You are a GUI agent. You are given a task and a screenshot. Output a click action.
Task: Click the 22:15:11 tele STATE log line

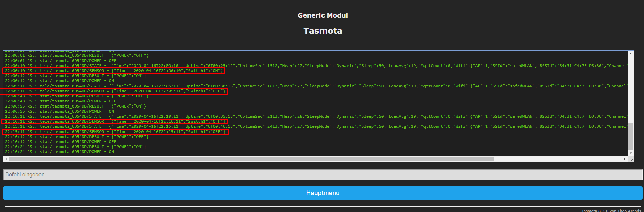pos(316,126)
